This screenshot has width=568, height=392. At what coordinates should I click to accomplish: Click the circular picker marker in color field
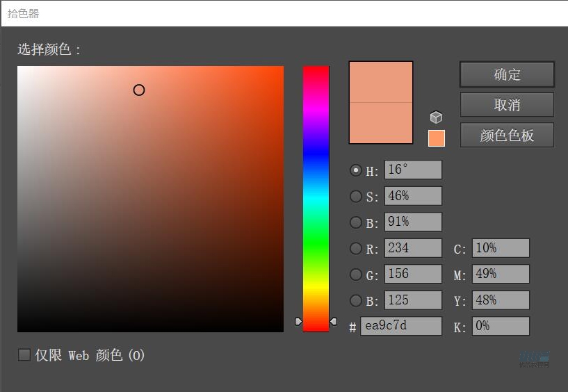pos(139,90)
